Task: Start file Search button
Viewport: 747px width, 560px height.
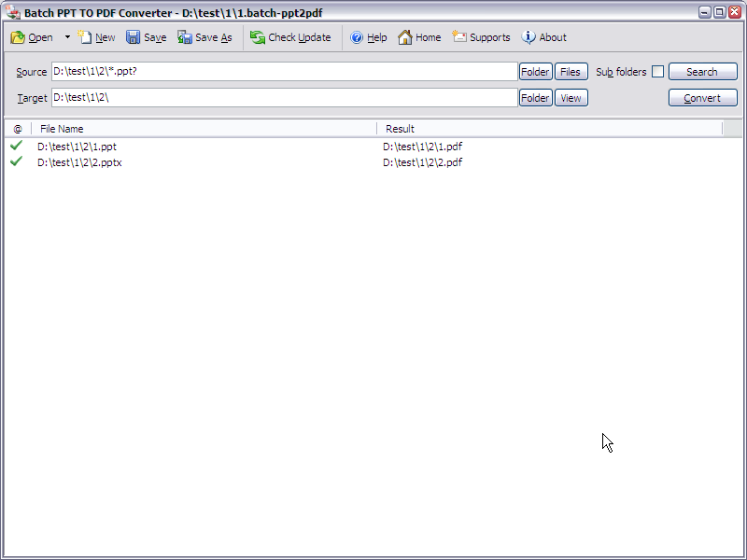Action: click(x=703, y=72)
